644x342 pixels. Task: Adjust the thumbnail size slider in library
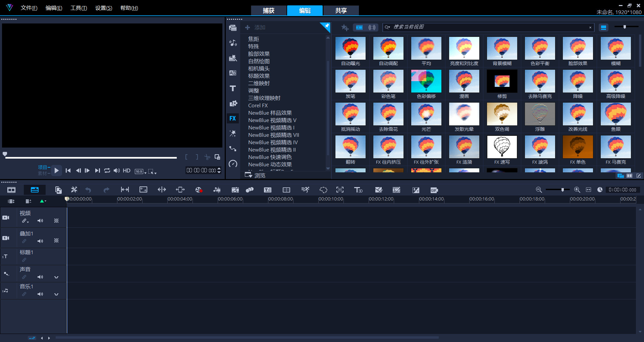(x=625, y=27)
